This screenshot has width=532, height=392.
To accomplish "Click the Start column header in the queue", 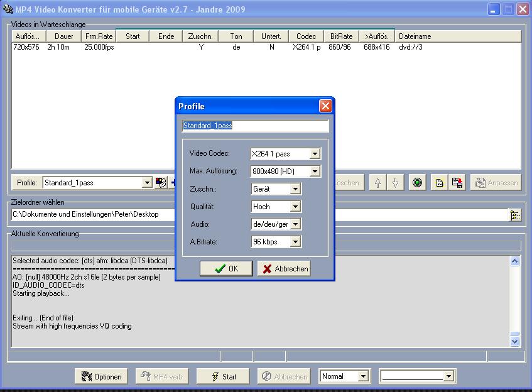I will point(133,36).
